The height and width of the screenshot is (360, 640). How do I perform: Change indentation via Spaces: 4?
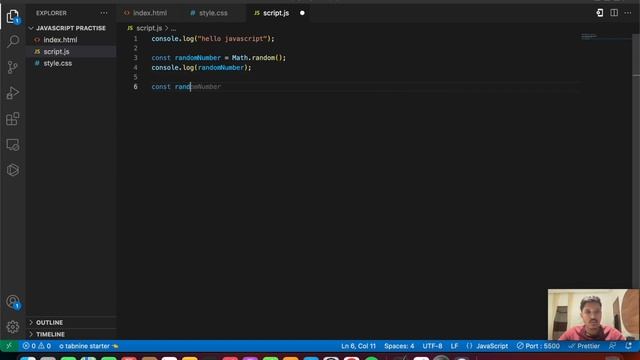[399, 346]
